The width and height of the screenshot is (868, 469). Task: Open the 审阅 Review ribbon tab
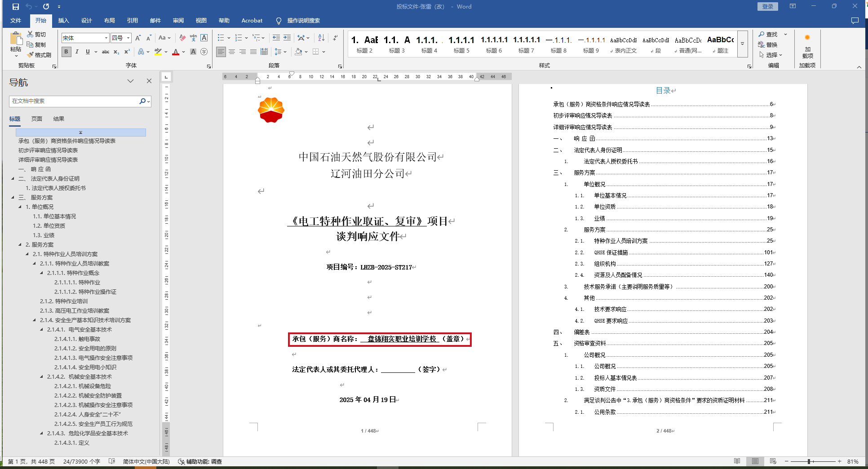click(x=178, y=21)
